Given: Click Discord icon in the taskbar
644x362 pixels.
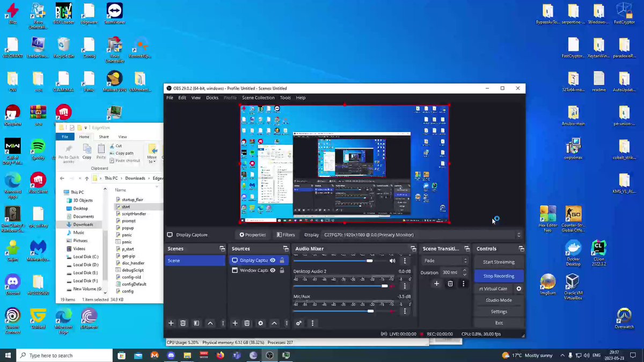Looking at the screenshot, I should [171, 355].
